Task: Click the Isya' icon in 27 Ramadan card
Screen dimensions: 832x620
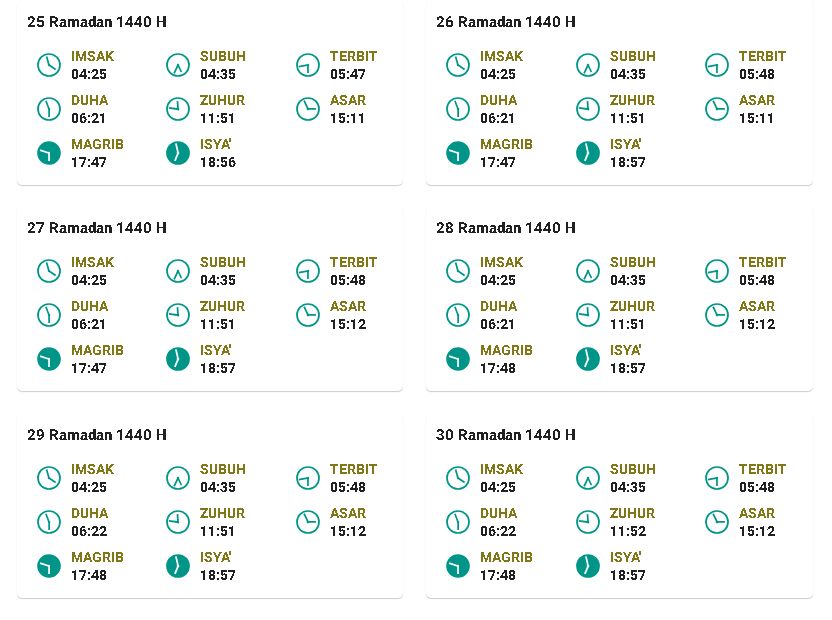Action: [178, 359]
